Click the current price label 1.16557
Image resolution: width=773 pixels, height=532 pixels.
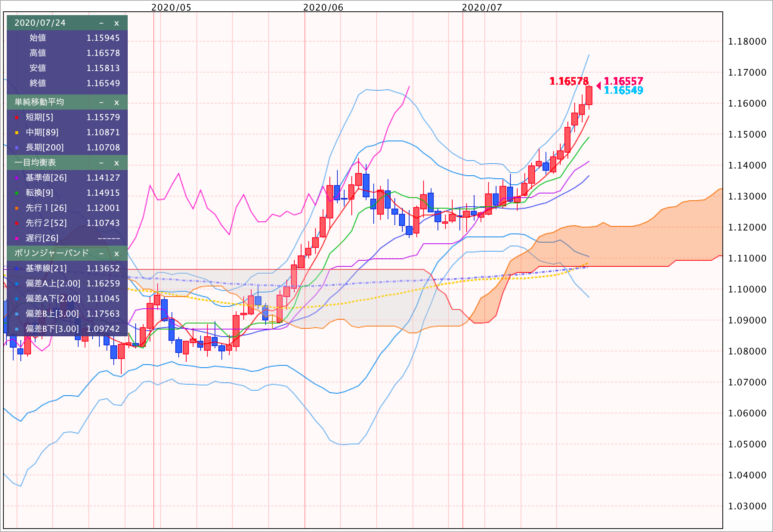click(623, 81)
